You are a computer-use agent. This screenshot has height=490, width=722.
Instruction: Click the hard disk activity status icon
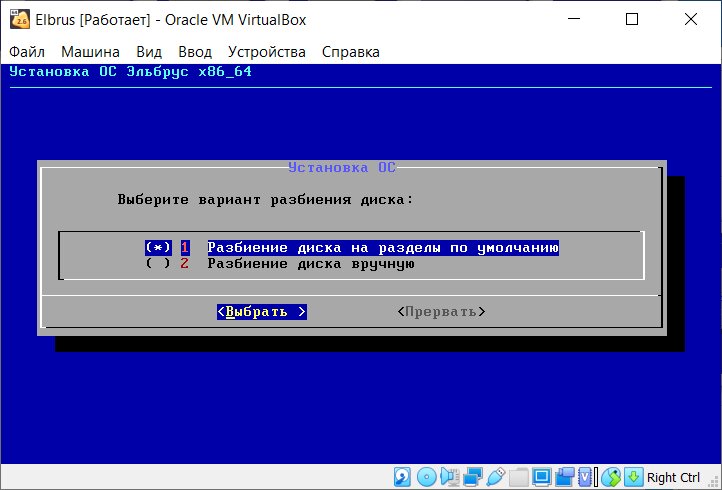click(402, 477)
